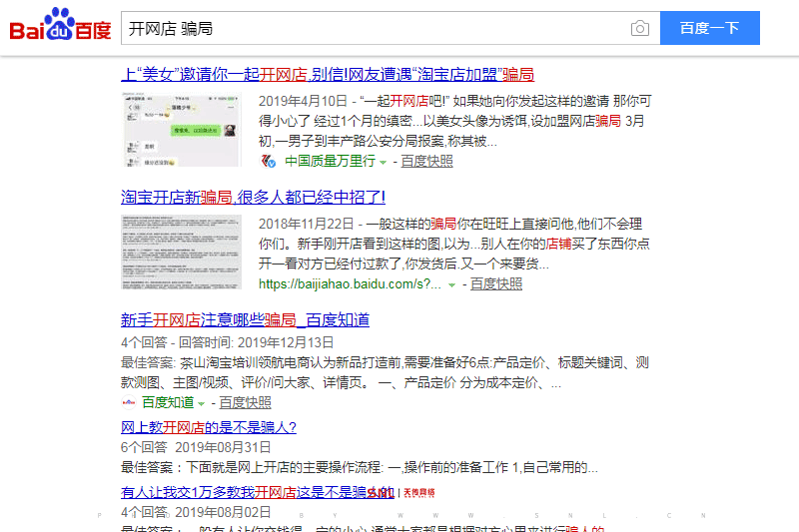Click the 百度知道 source icon
799x532 pixels.
(x=129, y=402)
